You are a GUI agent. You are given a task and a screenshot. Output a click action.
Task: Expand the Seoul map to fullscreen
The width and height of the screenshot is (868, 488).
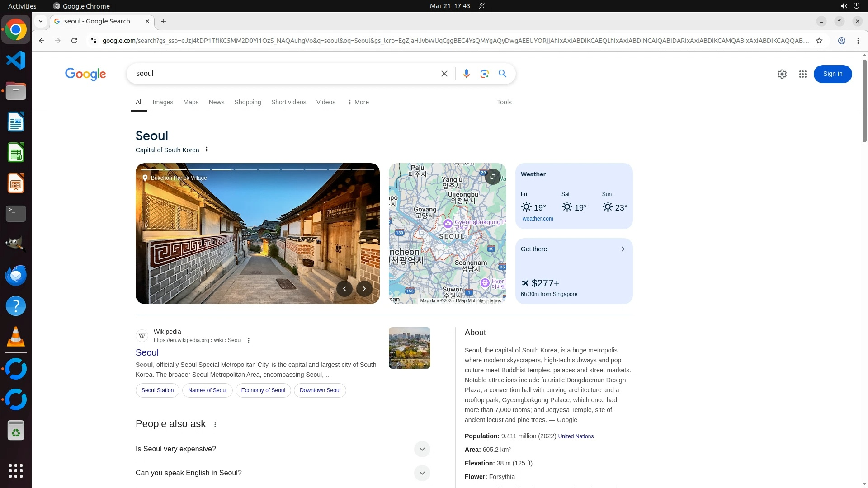(492, 177)
